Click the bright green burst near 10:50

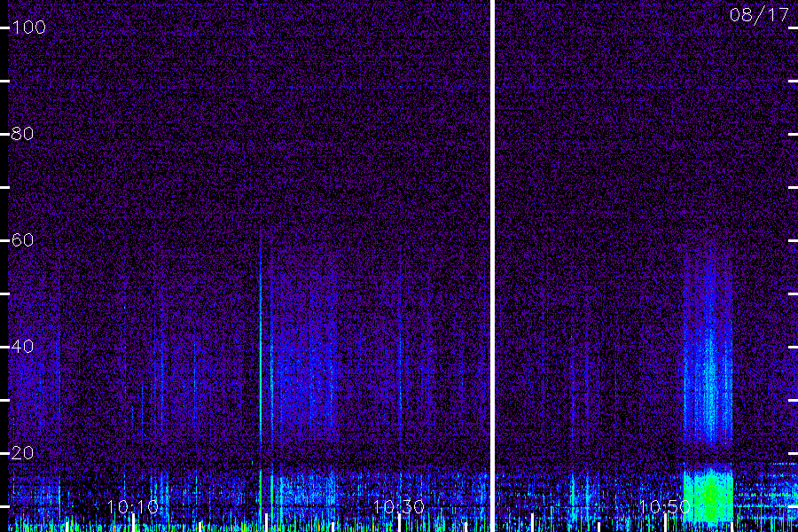708,496
